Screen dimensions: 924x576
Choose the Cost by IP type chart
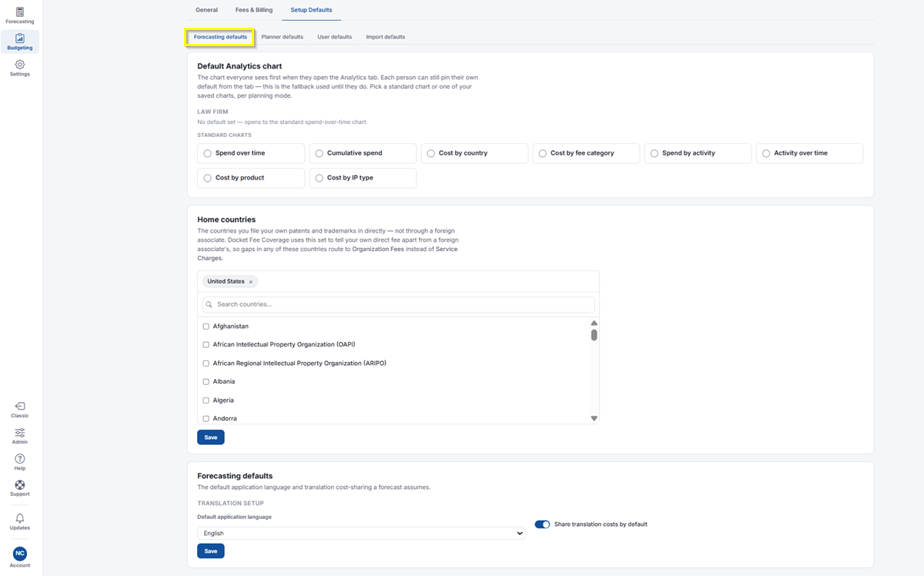click(x=363, y=178)
